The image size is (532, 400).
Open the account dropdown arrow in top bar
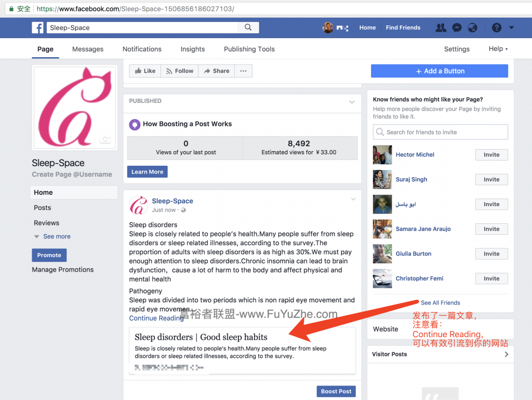pyautogui.click(x=511, y=28)
